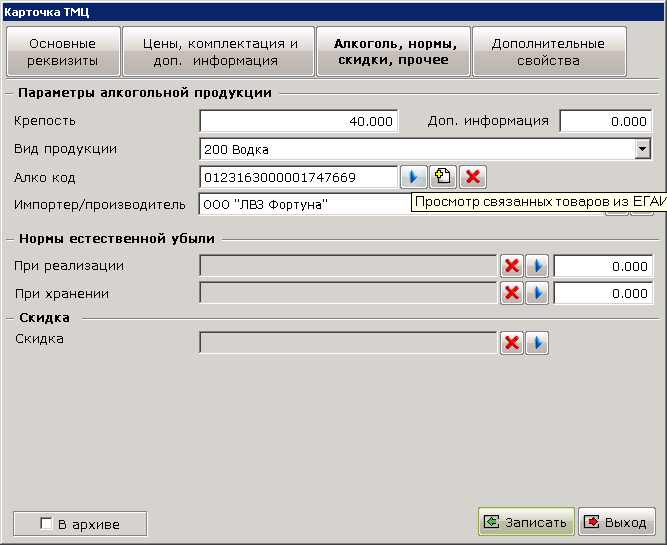
Task: Click the Скидка text field
Action: click(x=348, y=343)
